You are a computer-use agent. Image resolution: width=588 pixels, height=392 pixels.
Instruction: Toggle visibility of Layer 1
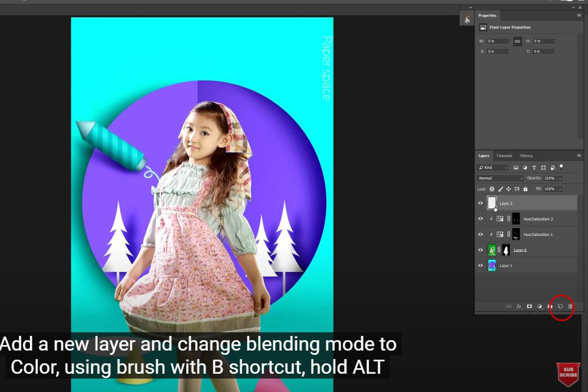click(481, 265)
